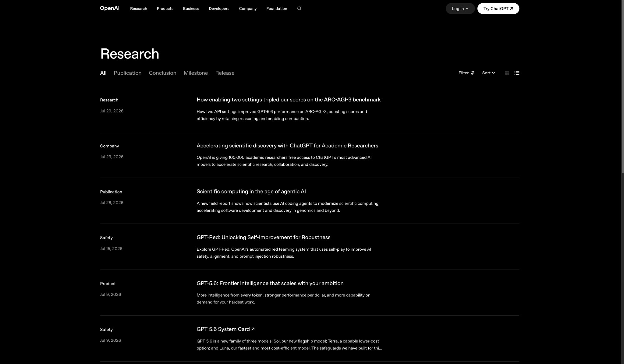
Task: Open Accelerating scientific discovery article
Action: [x=287, y=146]
